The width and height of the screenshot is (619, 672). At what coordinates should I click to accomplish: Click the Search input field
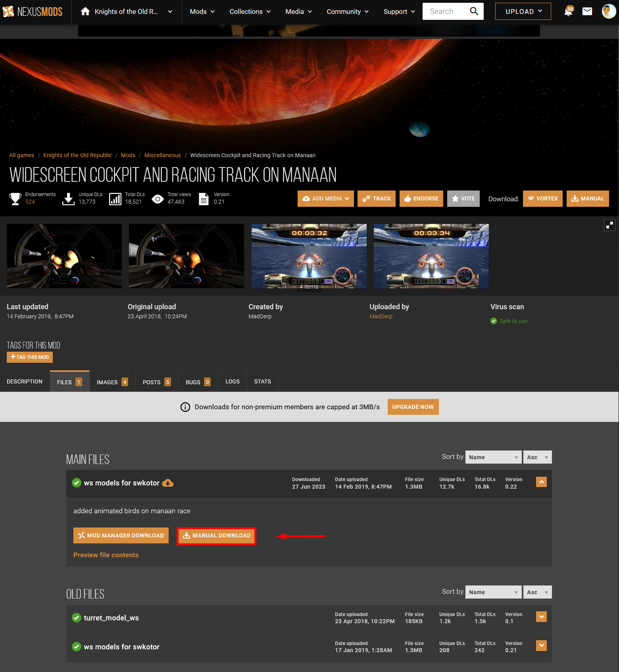pos(446,11)
